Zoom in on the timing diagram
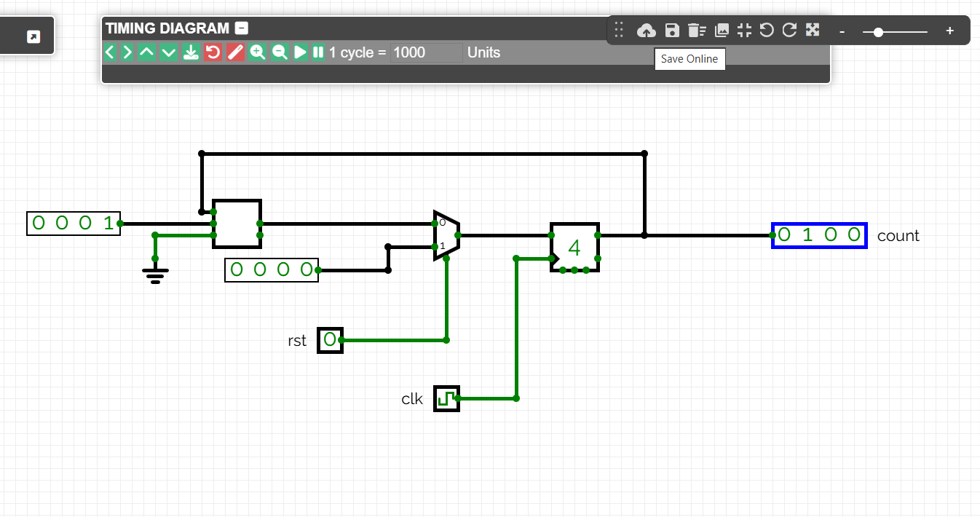 [257, 52]
